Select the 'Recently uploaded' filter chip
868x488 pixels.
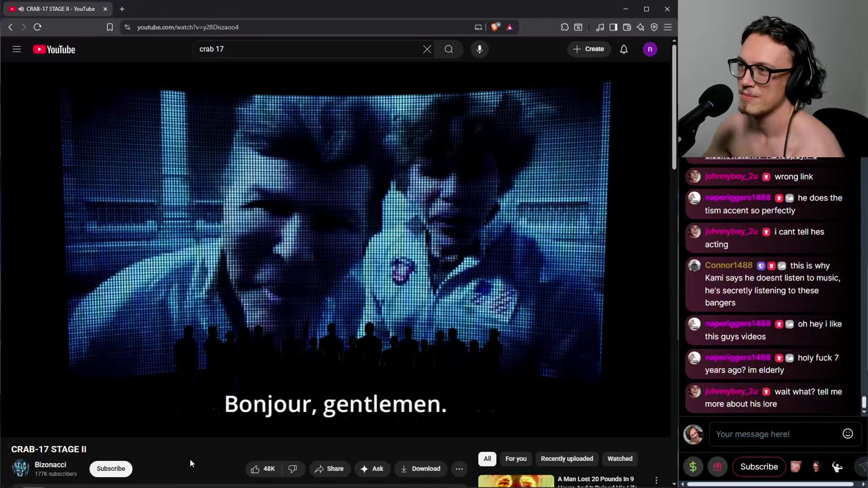(567, 459)
